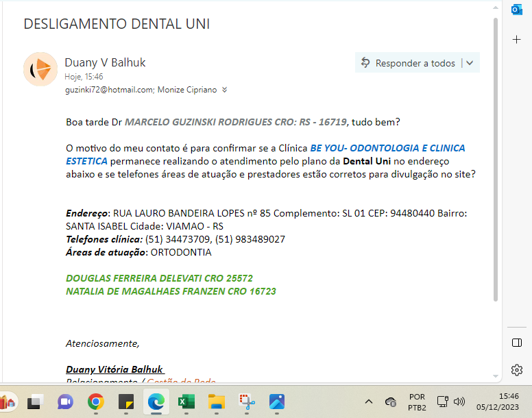Image resolution: width=532 pixels, height=418 pixels.
Task: Open the reply options dropdown arrow
Action: (470, 63)
